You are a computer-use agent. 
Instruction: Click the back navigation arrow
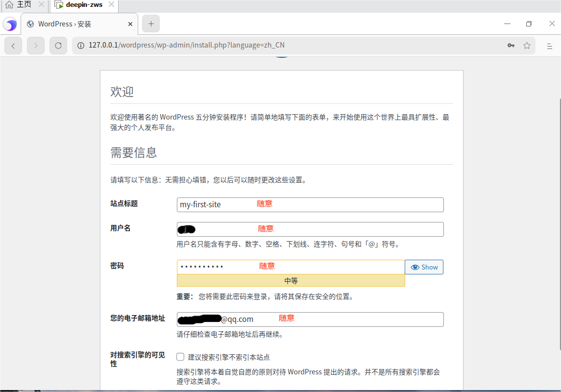(13, 46)
